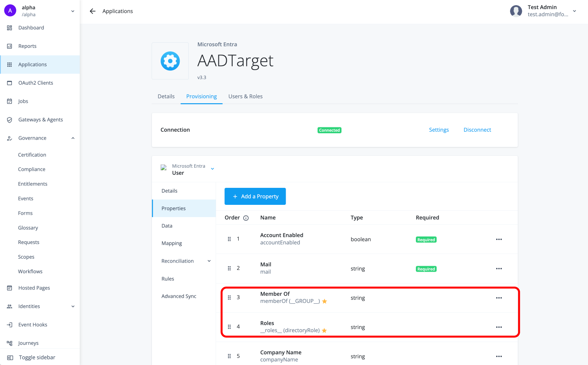Switch to the Users & Roles tab
The width and height of the screenshot is (588, 365).
(x=245, y=96)
